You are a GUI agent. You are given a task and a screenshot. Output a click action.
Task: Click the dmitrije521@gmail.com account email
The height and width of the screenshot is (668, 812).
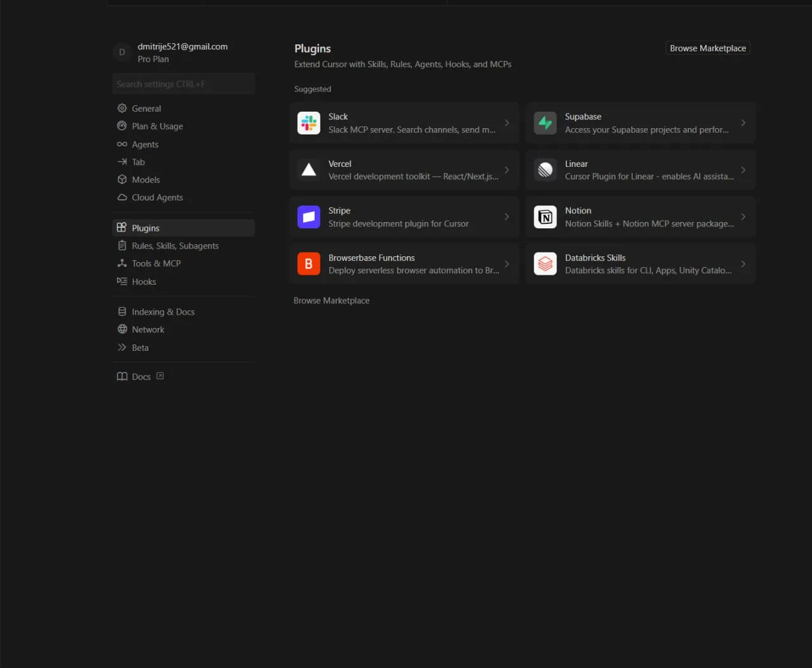183,46
